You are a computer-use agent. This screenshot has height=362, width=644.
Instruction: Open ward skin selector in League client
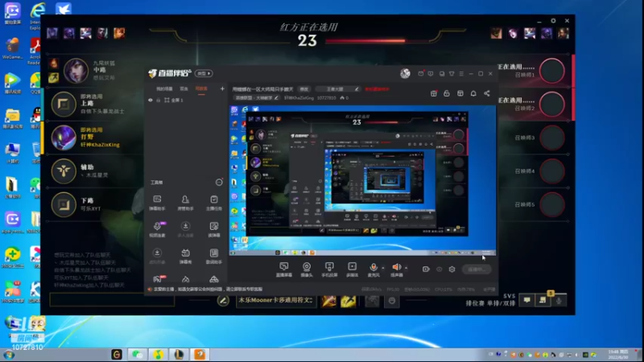[x=372, y=301]
